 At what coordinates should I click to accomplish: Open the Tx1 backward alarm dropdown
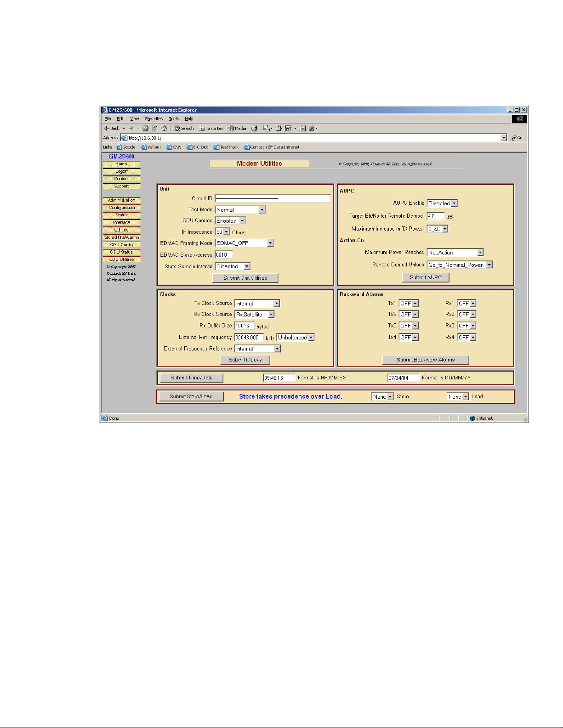[x=409, y=304]
